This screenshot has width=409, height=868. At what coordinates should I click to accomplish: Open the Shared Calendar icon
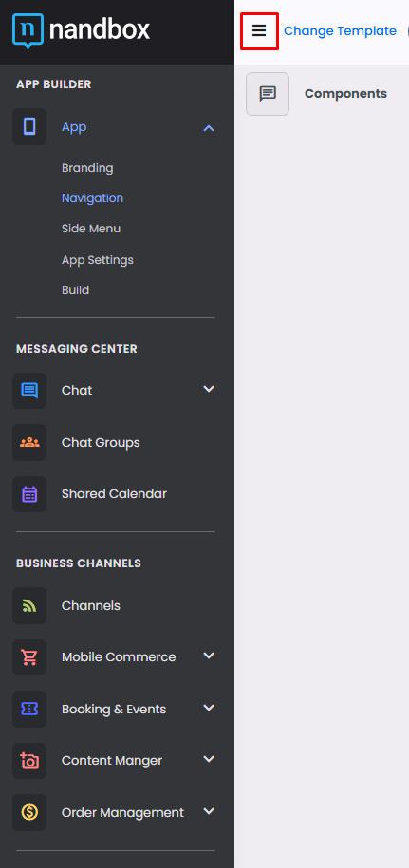(29, 494)
